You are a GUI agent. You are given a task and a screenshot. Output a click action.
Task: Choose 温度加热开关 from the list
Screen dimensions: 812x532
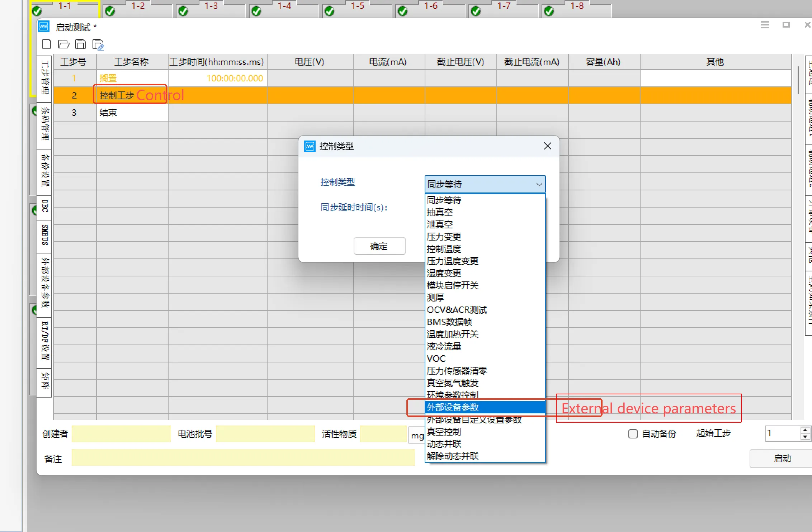coord(485,334)
